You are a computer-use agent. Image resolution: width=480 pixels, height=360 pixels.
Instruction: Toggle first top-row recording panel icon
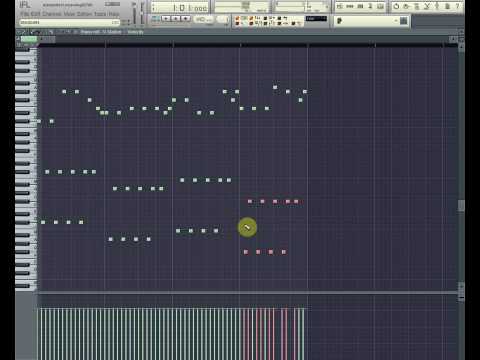(237, 18)
